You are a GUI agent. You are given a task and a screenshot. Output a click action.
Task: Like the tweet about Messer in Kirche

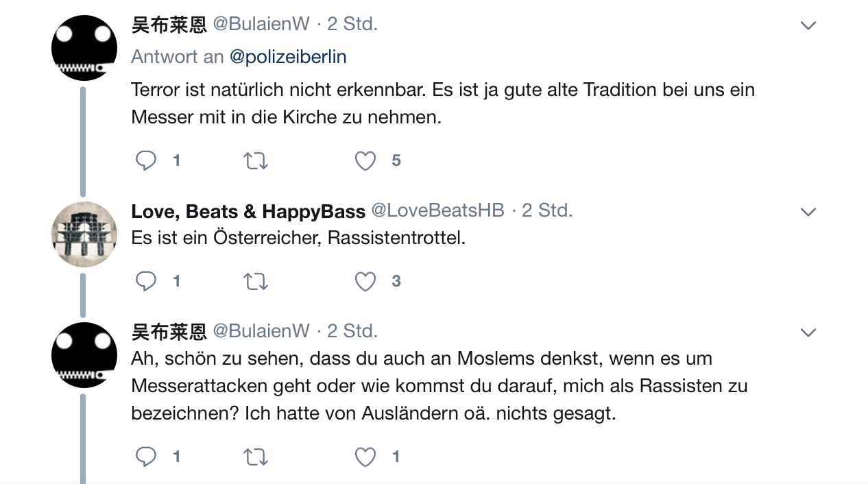[x=365, y=161]
